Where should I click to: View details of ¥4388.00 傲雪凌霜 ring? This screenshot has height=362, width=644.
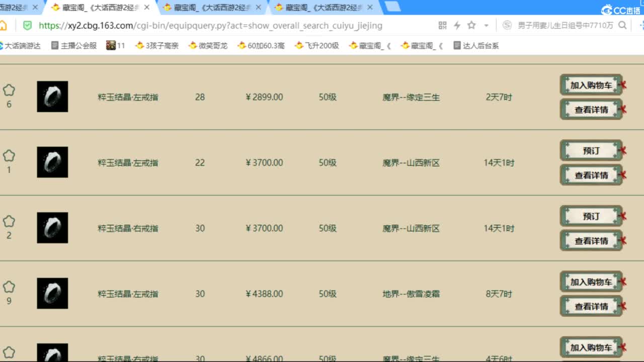(x=591, y=306)
